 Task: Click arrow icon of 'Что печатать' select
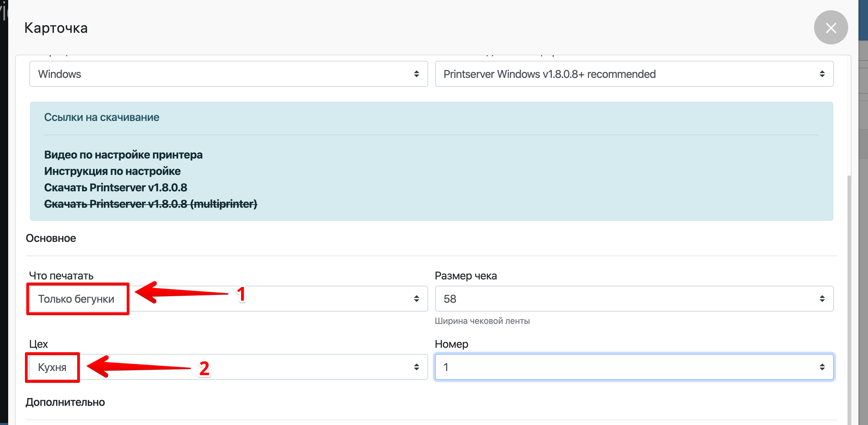coord(416,299)
